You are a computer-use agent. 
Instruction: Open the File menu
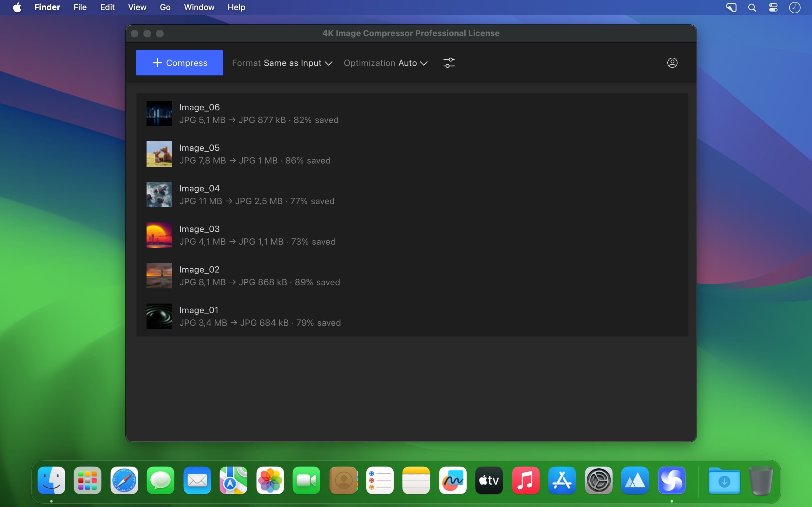pos(80,7)
